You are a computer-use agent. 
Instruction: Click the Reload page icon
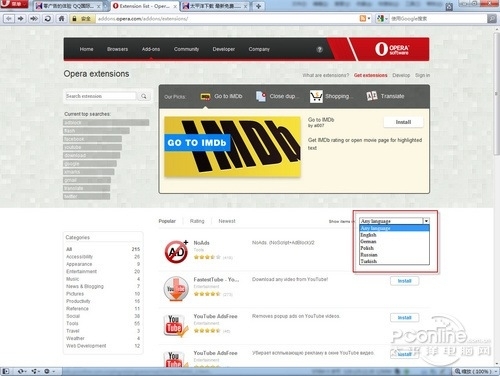(x=48, y=19)
